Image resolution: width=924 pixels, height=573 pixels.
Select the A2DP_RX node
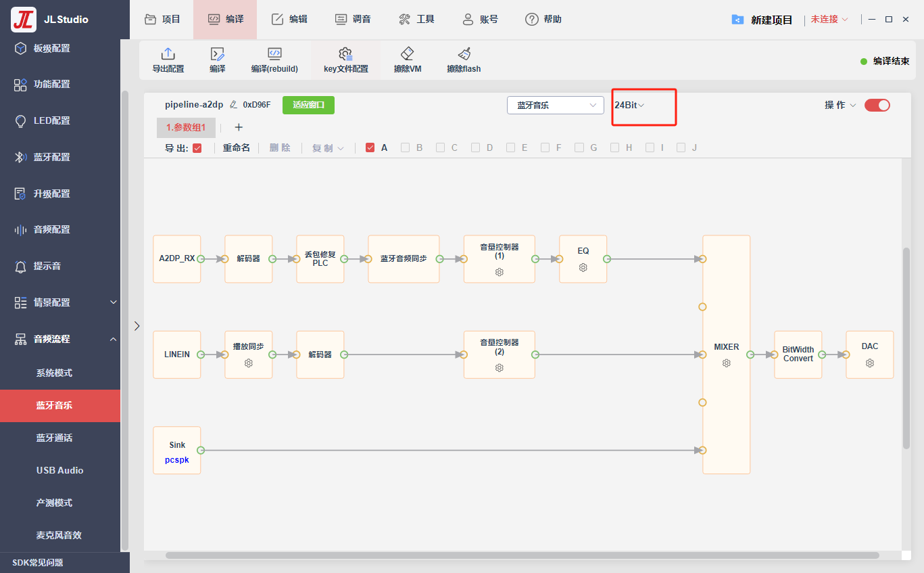177,258
